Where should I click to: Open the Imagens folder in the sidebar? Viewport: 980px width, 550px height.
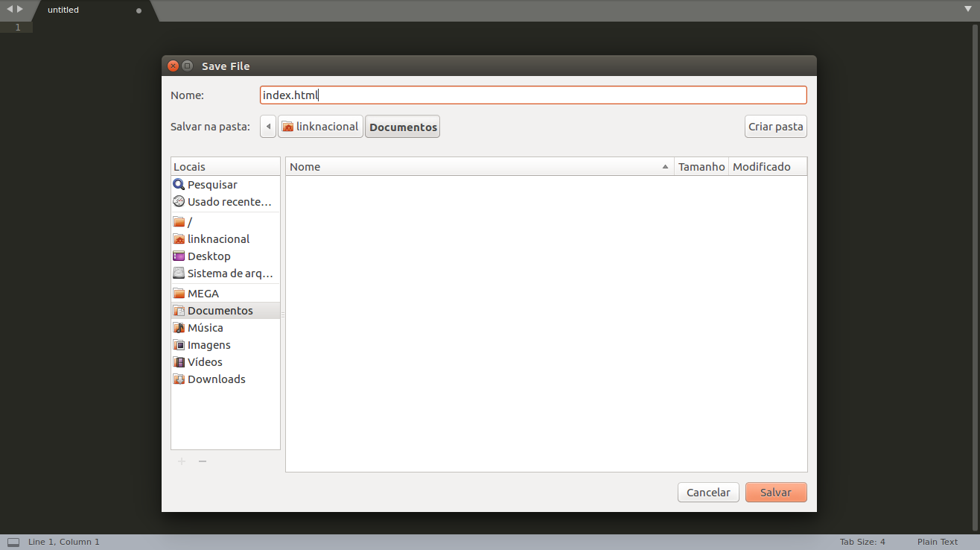(x=209, y=345)
